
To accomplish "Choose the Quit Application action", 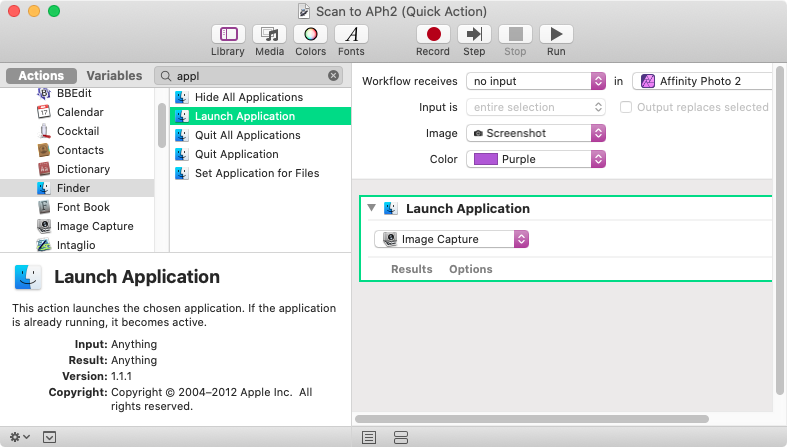I will coord(260,154).
